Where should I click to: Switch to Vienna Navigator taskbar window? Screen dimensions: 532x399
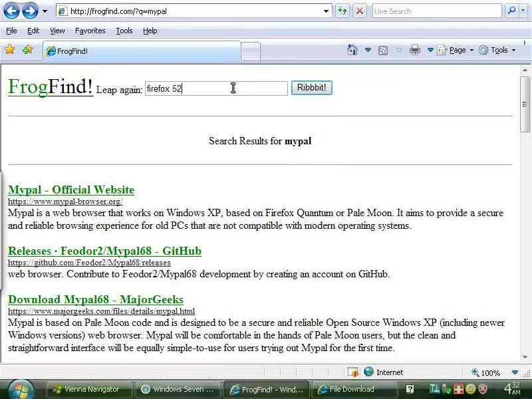88,389
